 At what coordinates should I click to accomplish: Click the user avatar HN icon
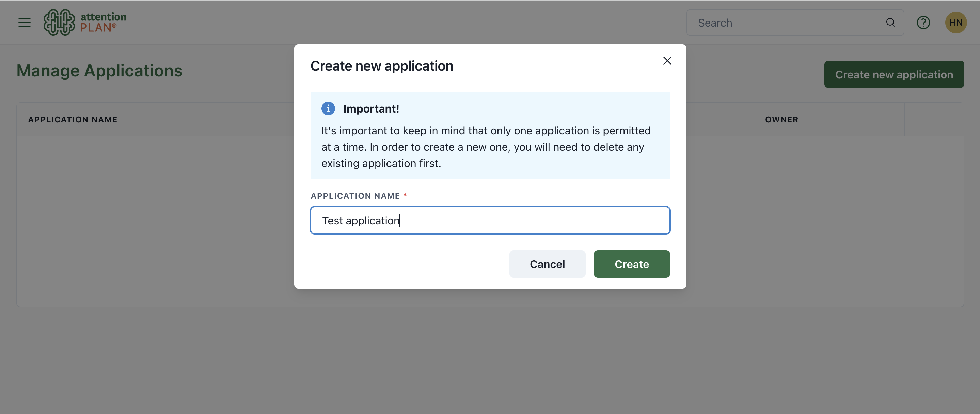[x=954, y=22]
